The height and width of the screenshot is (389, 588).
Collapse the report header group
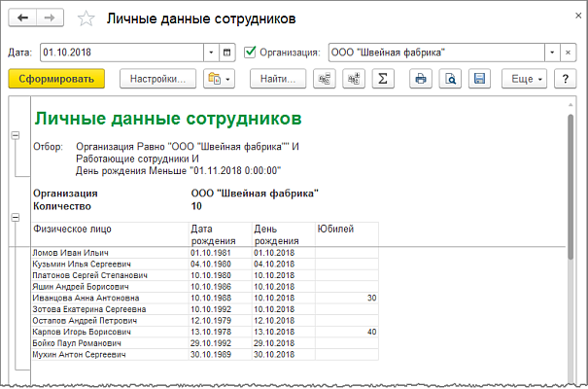click(13, 136)
